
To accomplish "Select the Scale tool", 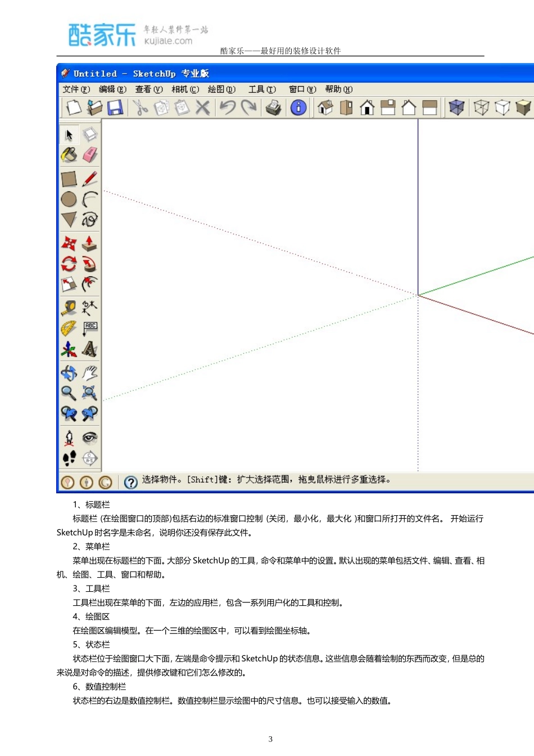I will coord(69,284).
